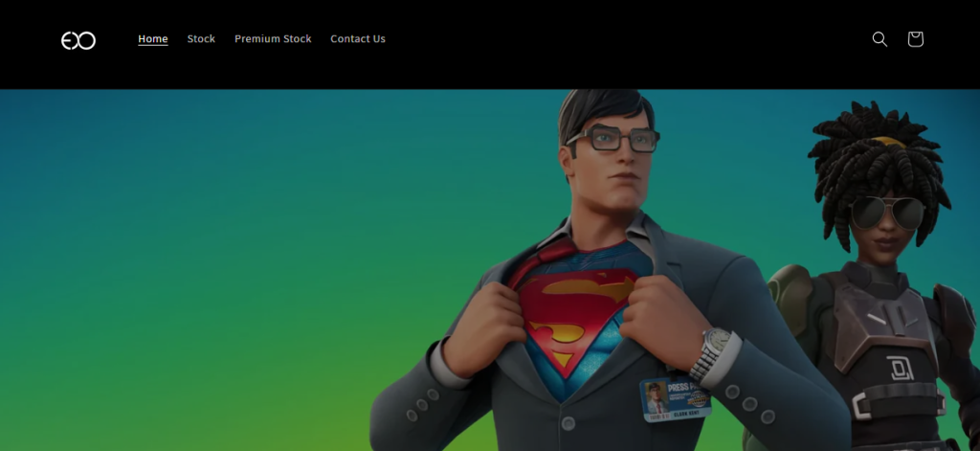Go to the Stock page
This screenshot has height=451, width=980.
pos(201,39)
